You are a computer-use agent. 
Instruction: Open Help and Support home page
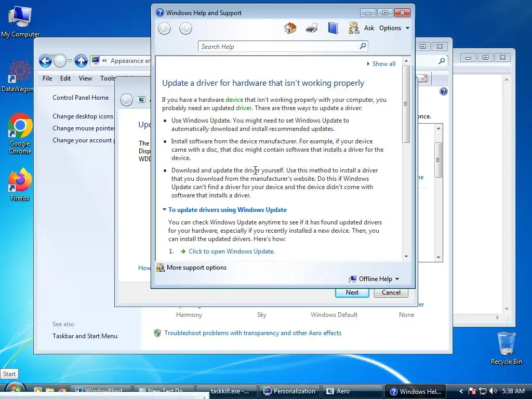click(290, 28)
